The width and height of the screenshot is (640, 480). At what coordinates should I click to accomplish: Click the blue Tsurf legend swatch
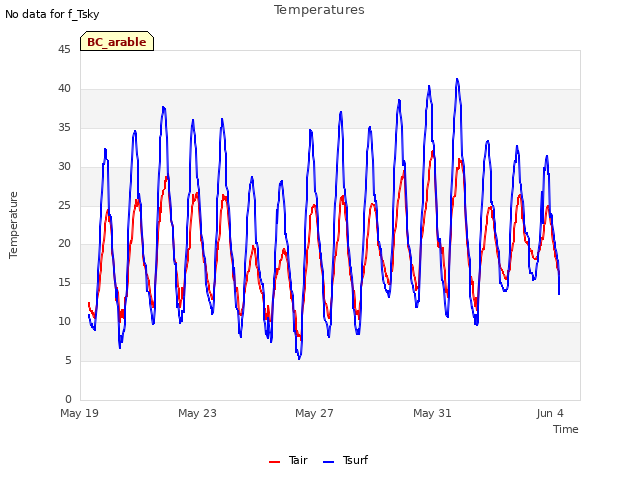pos(329,462)
